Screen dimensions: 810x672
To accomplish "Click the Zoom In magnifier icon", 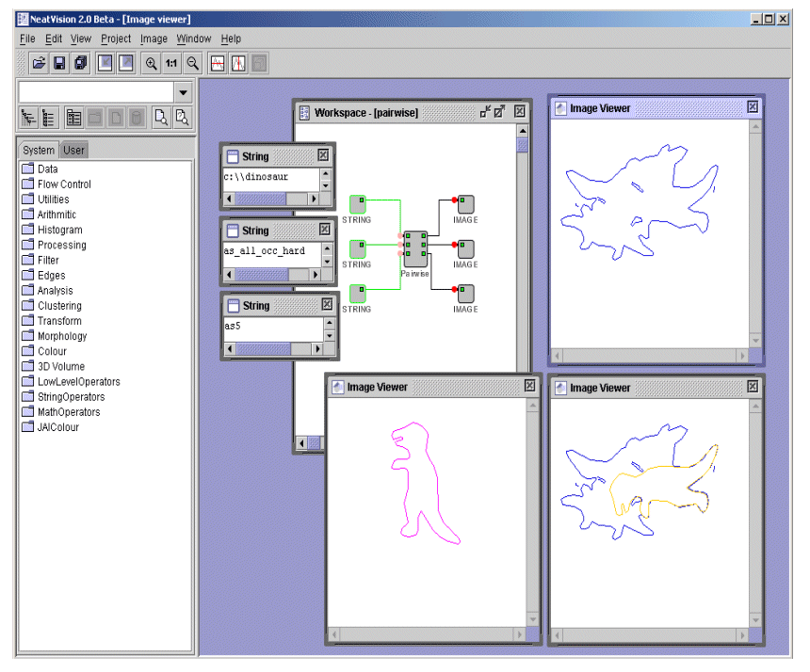I will tap(151, 63).
